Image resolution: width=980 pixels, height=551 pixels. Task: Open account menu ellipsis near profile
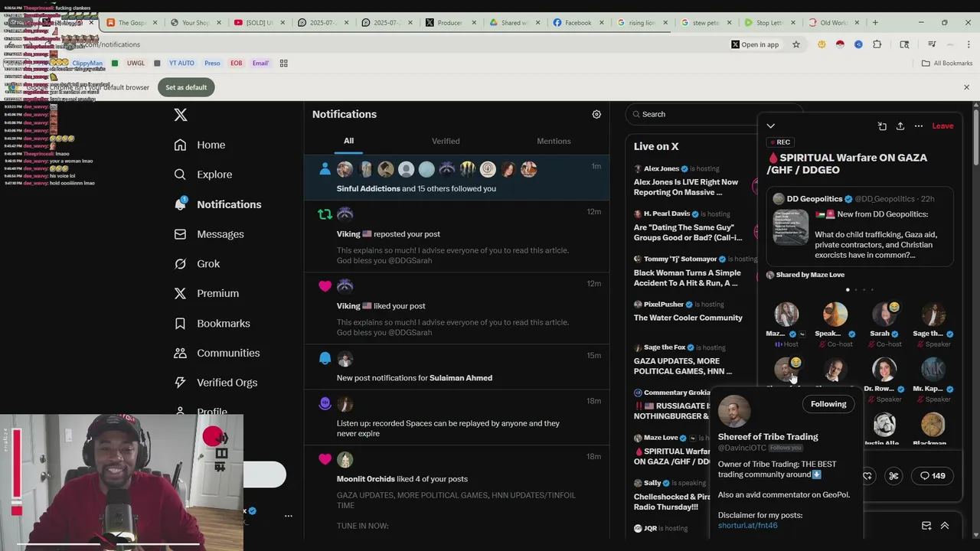click(x=289, y=516)
